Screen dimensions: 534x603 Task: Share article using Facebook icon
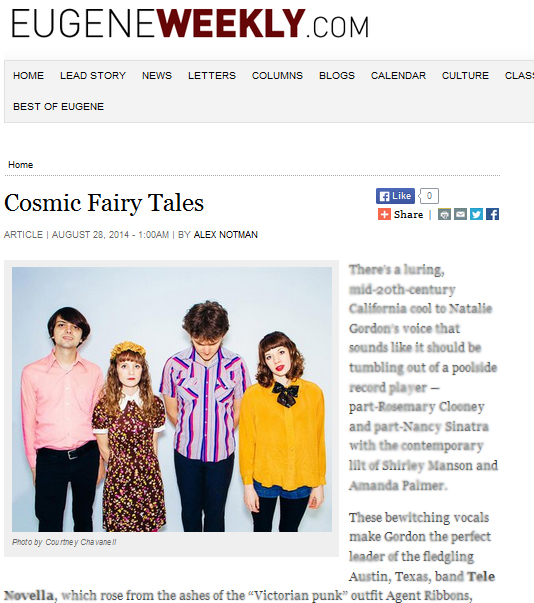[x=492, y=214]
